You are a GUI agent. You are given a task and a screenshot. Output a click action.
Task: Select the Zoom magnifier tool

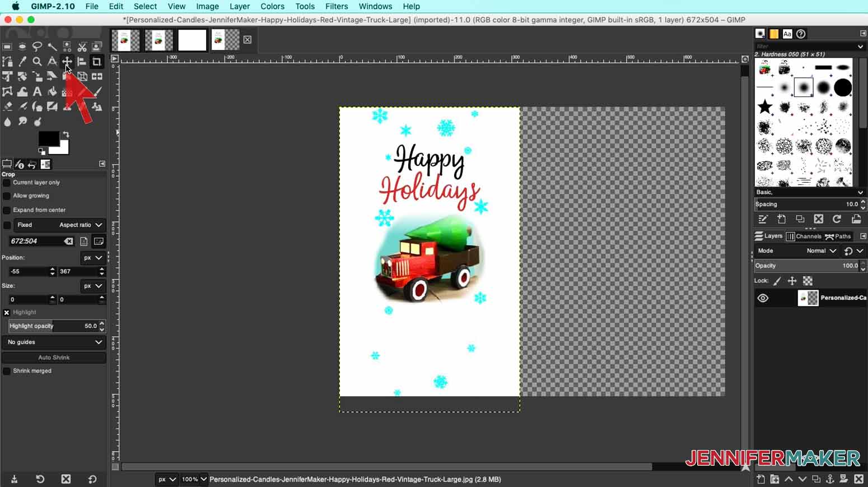pyautogui.click(x=37, y=62)
